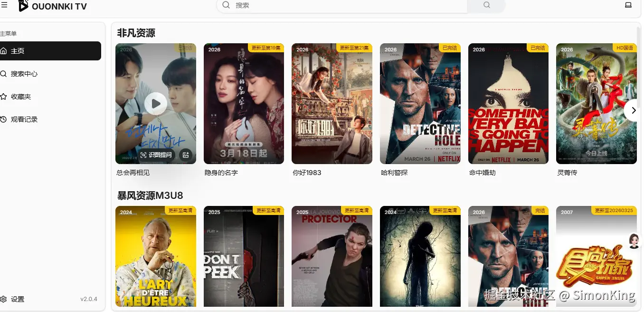Click the OUONNKI TV logo icon
The width and height of the screenshot is (644, 312).
[x=23, y=6]
